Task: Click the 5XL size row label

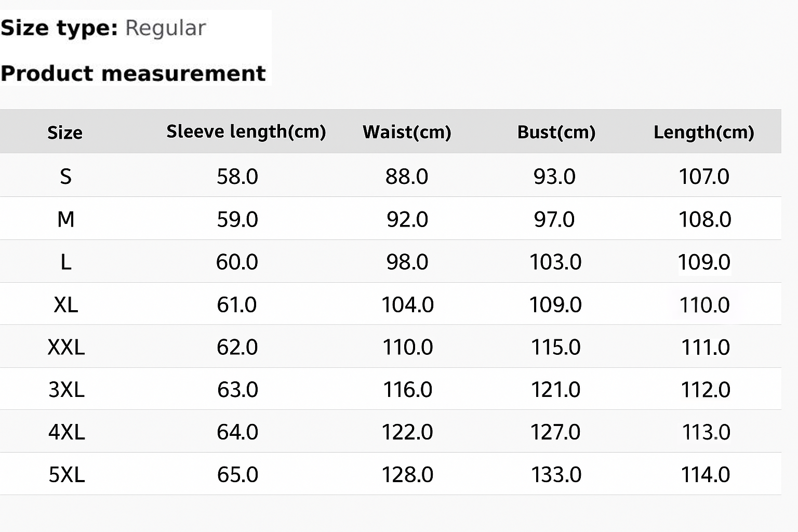Action: [66, 475]
